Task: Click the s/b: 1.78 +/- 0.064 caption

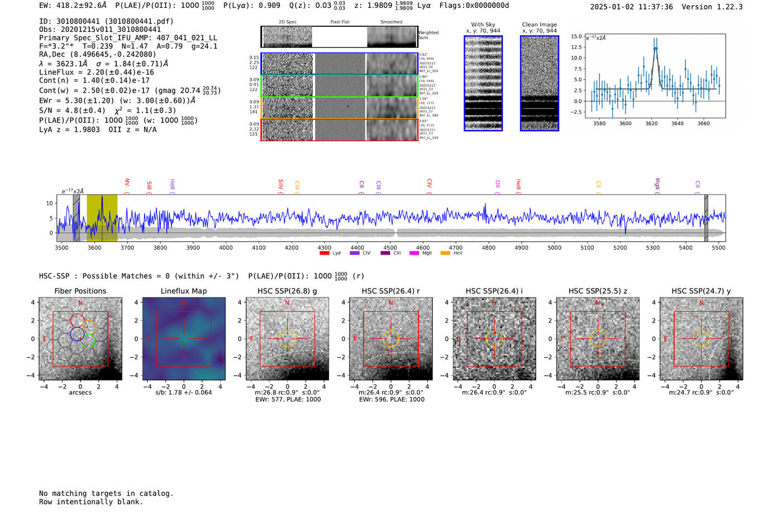Action: click(184, 392)
